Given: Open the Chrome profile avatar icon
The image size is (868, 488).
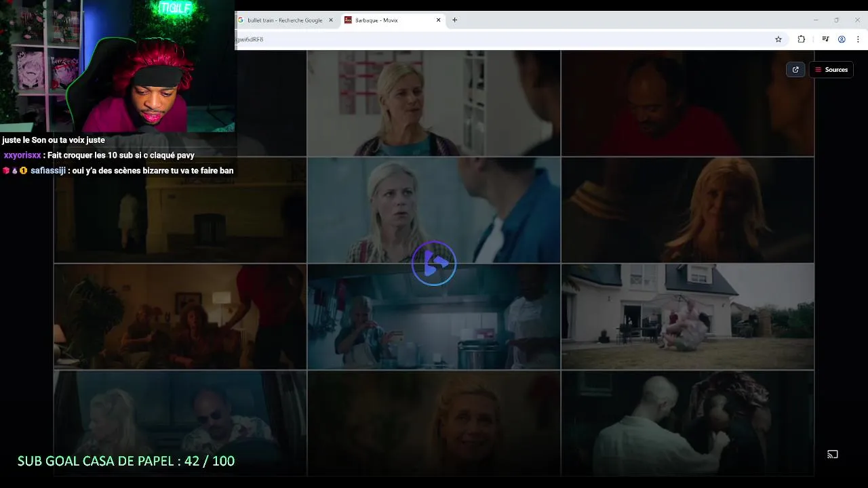Looking at the screenshot, I should [842, 39].
